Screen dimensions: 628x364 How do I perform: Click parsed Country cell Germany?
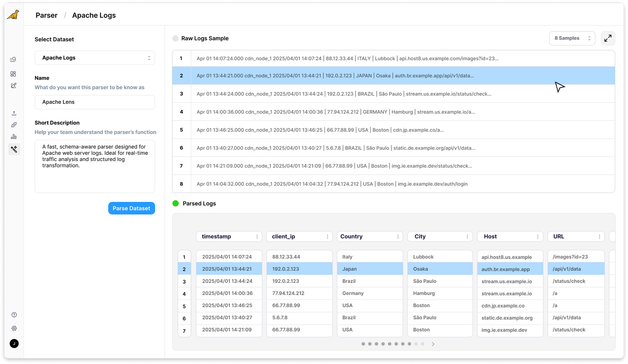370,293
